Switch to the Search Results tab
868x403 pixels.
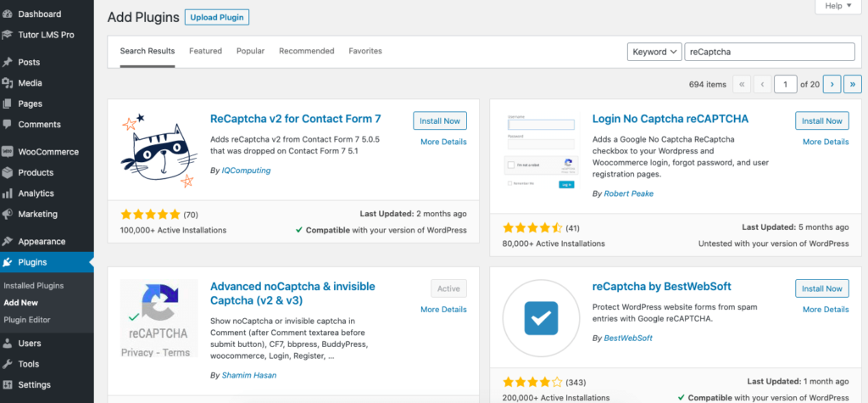point(147,51)
